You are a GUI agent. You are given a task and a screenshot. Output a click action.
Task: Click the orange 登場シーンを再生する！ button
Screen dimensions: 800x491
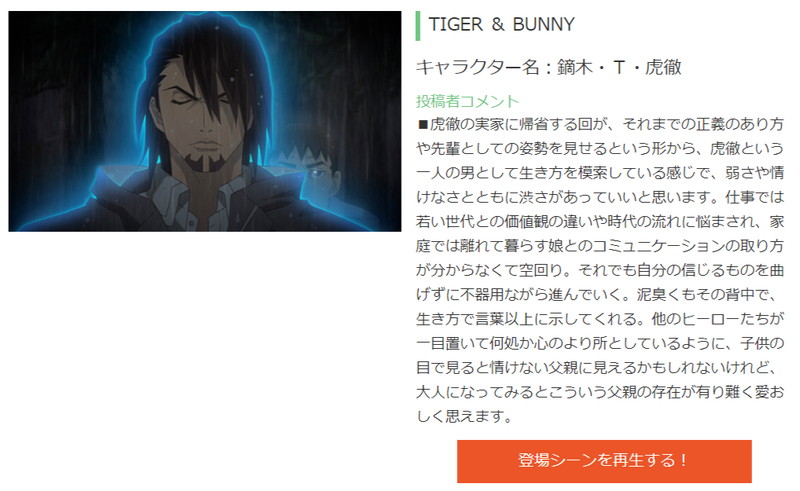[x=604, y=461]
